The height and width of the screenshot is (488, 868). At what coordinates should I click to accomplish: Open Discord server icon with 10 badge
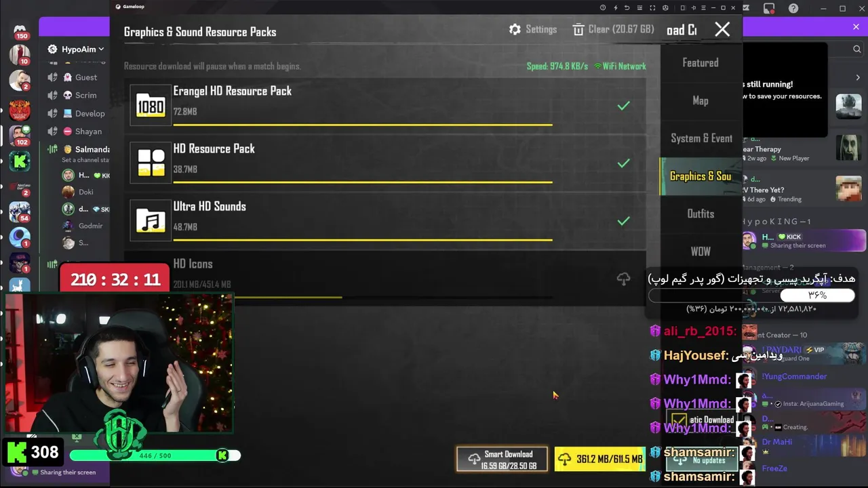(x=20, y=54)
